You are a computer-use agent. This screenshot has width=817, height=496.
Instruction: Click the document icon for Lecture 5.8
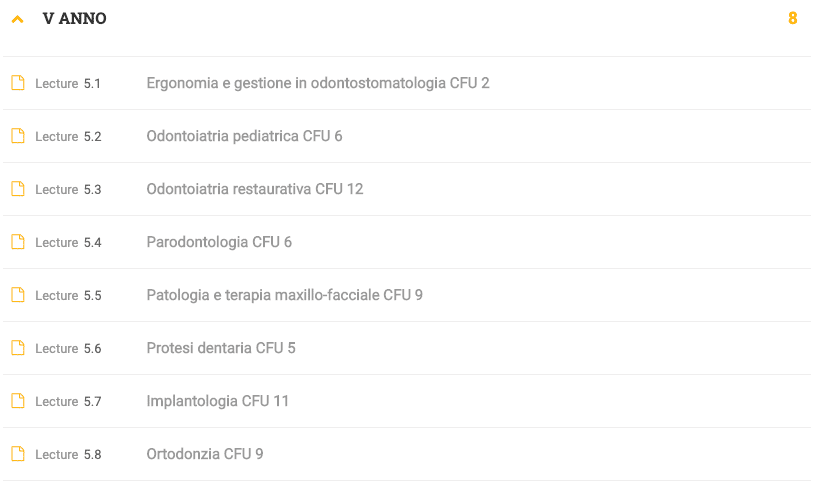(x=18, y=454)
